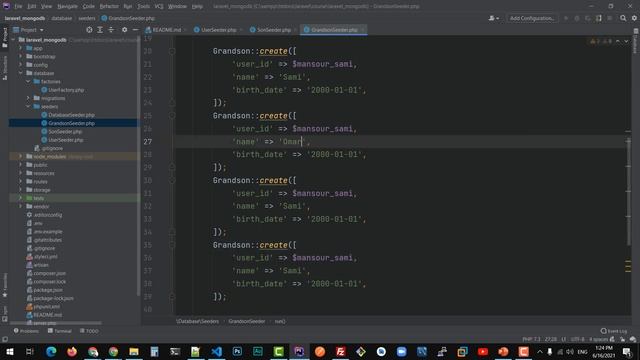Open the Event Log
The width and height of the screenshot is (640, 360).
click(614, 331)
